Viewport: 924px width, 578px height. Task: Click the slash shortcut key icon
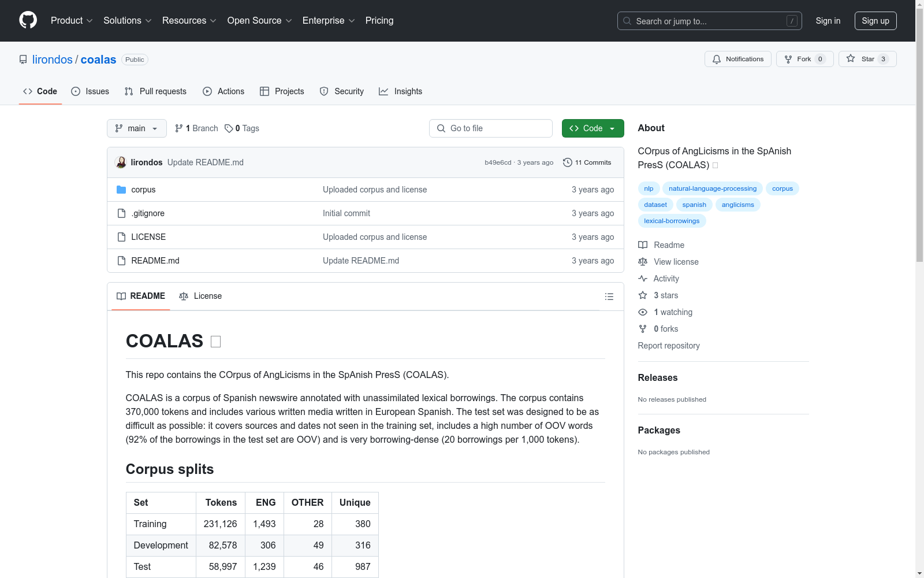[x=792, y=21]
